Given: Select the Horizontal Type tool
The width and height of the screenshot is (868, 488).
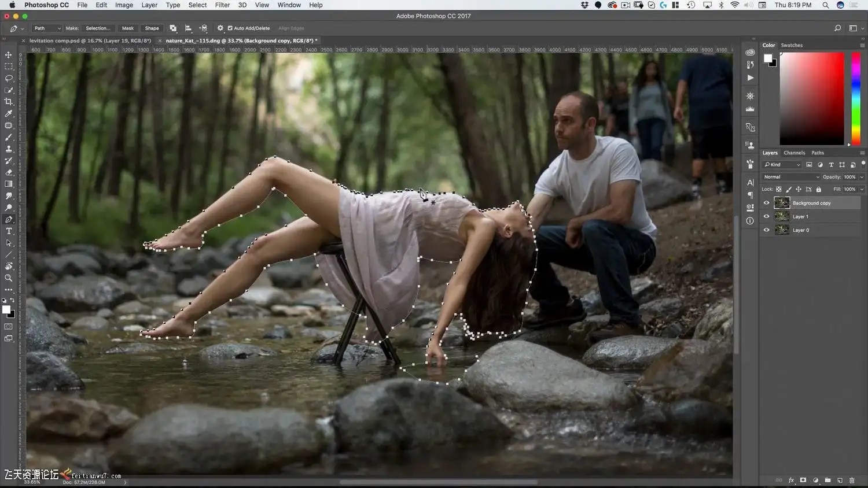Looking at the screenshot, I should [x=9, y=231].
